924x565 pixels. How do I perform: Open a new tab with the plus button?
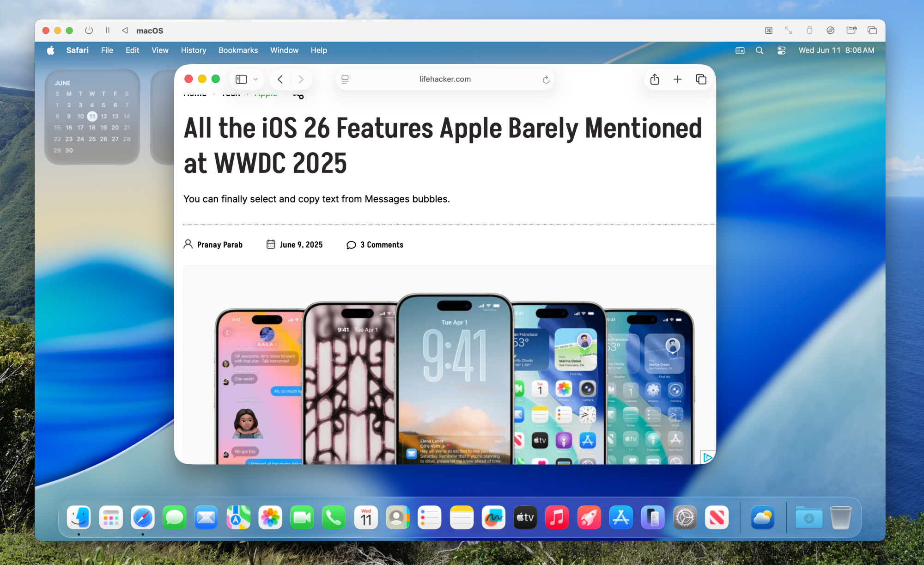[678, 79]
